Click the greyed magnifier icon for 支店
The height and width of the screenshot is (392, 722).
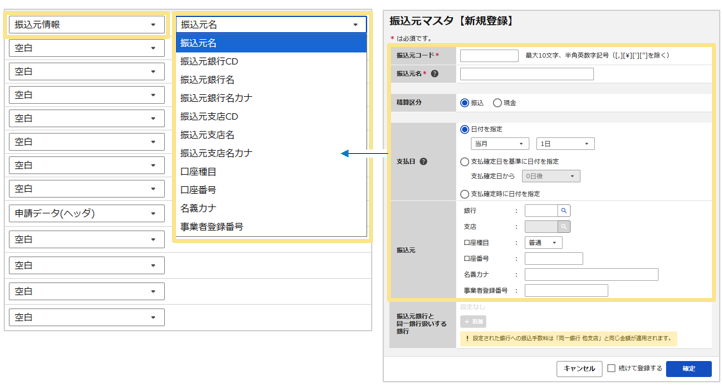(x=564, y=227)
